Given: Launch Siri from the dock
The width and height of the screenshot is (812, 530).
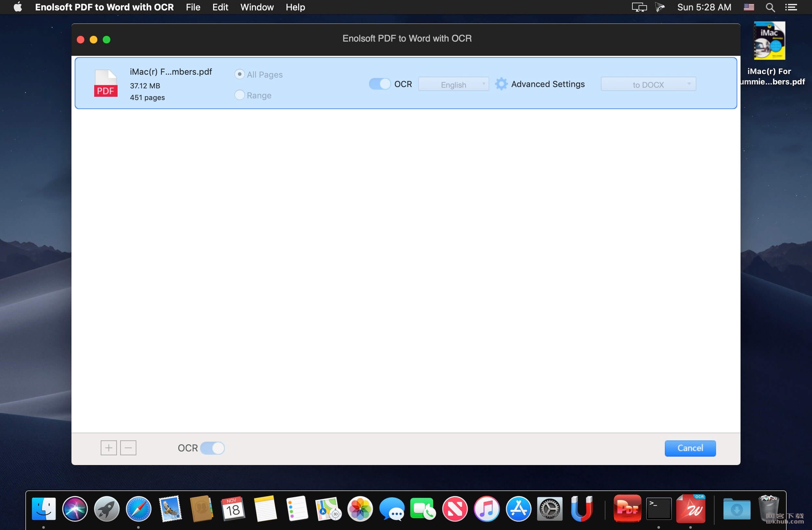Looking at the screenshot, I should pyautogui.click(x=75, y=509).
